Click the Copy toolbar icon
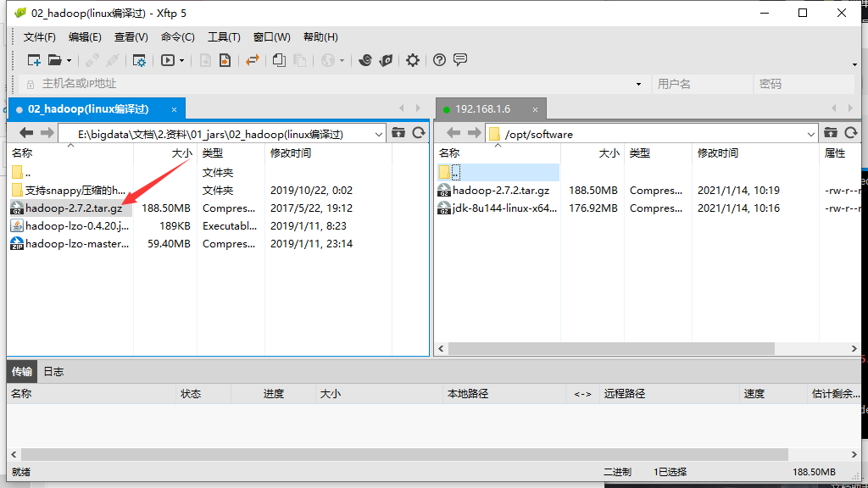 [x=279, y=60]
